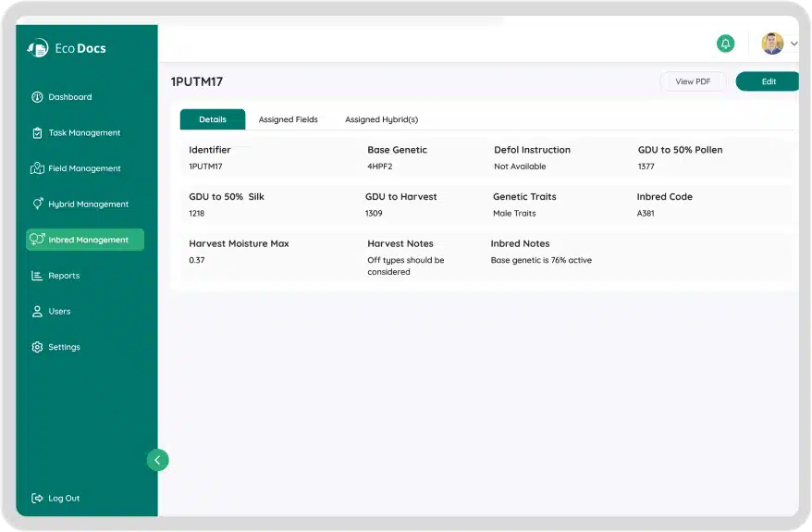Switch to the Assigned Fields tab
Screen dimensions: 812x532
click(288, 119)
